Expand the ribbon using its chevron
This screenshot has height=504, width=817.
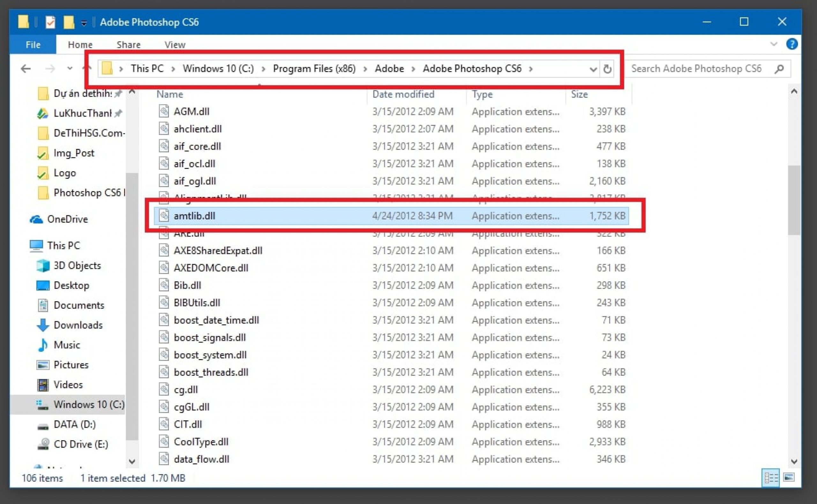tap(774, 44)
